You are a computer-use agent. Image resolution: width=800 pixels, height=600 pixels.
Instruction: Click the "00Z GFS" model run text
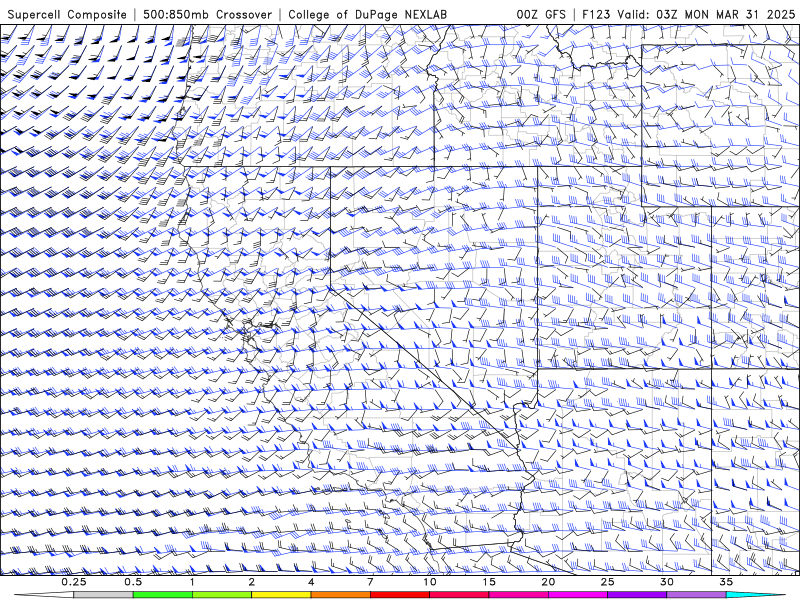coord(541,14)
